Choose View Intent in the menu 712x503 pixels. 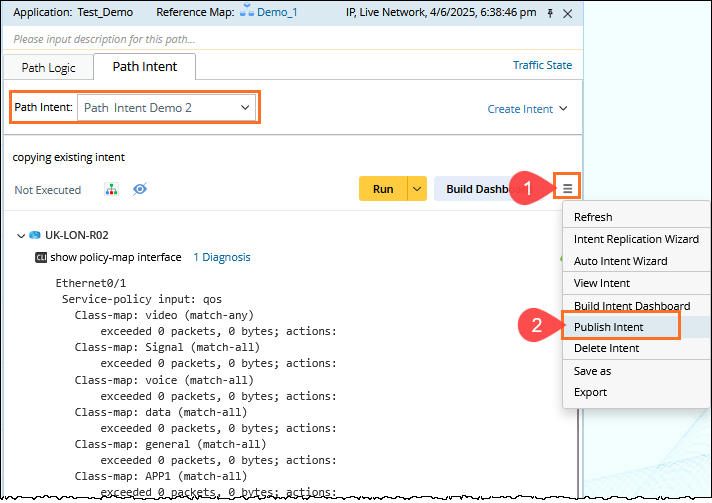coord(602,283)
